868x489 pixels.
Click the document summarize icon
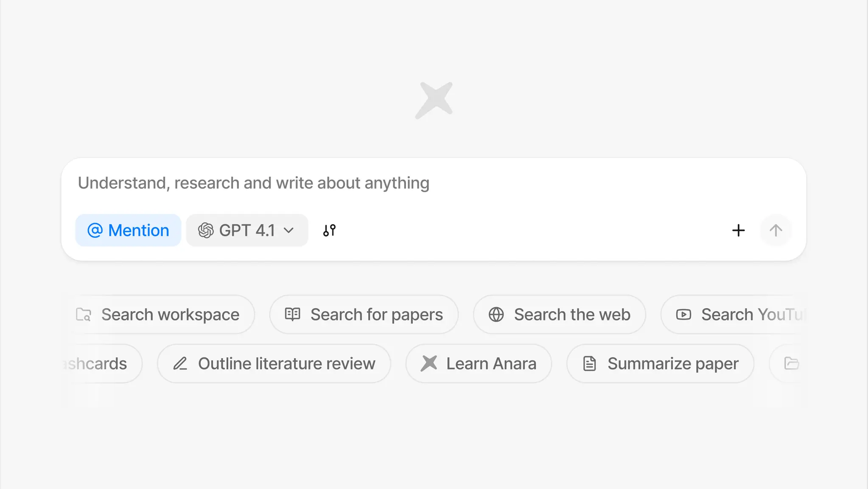point(590,364)
